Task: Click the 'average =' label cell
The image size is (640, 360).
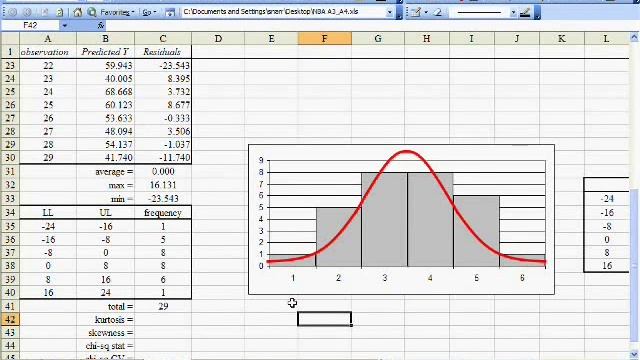Action: (105, 171)
